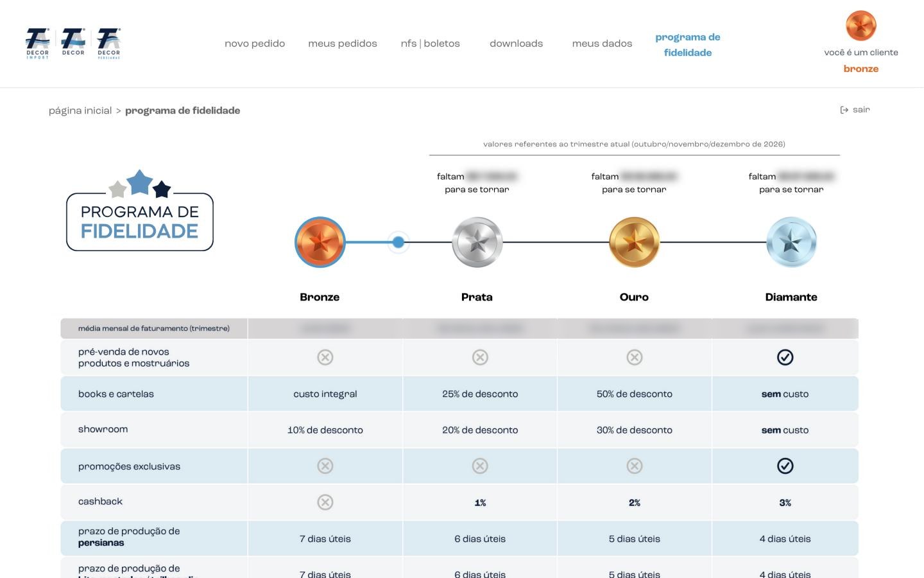The image size is (924, 578).
Task: Select the Prata silver medal
Action: [x=477, y=242]
